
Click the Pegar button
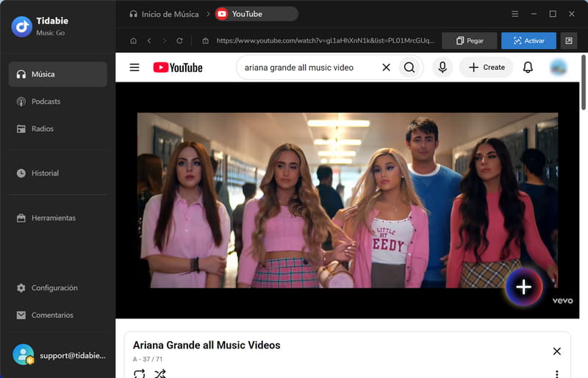[x=470, y=40]
